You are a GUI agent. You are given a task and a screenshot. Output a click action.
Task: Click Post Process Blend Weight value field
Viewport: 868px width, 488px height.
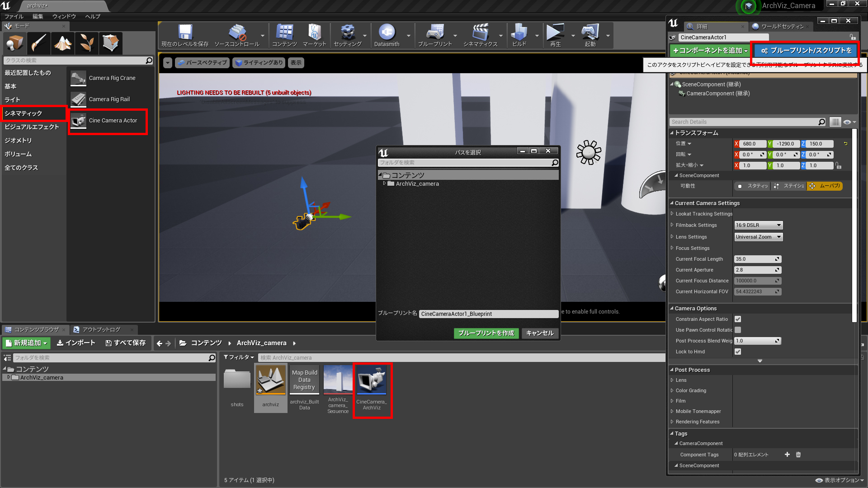(758, 341)
